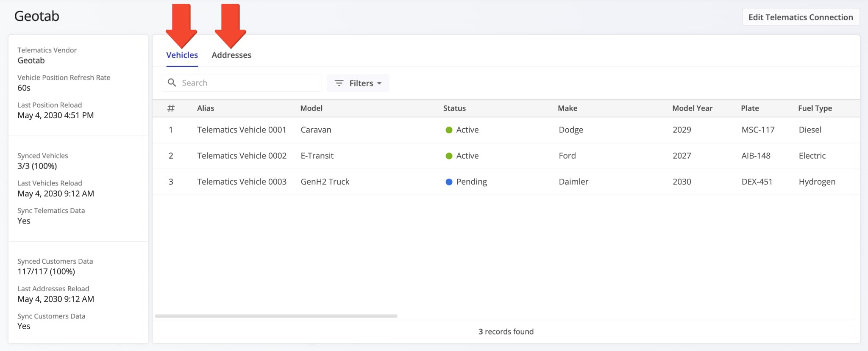Viewport: 868px width, 351px height.
Task: Select Telematics Vehicle 0003 row
Action: point(506,182)
